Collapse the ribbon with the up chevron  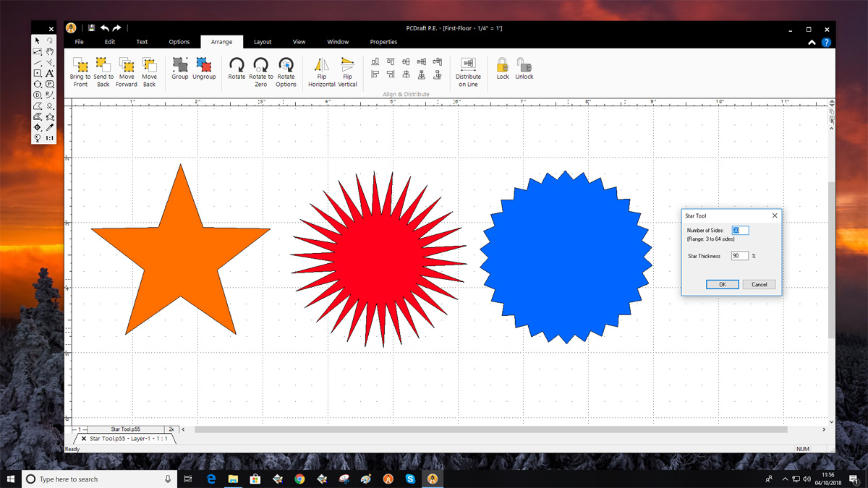[812, 43]
